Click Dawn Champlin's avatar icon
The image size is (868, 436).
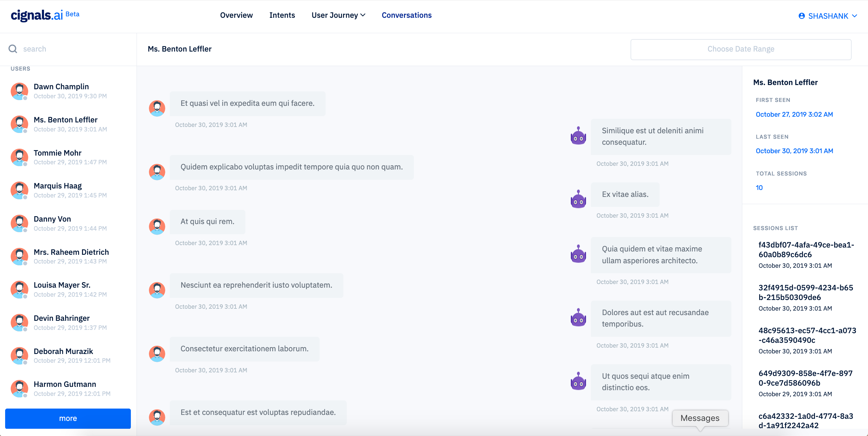[19, 91]
